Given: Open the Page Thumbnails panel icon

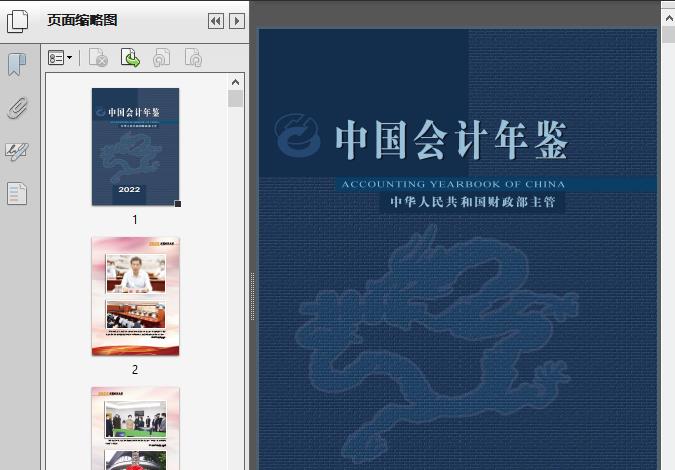Looking at the screenshot, I should 17,21.
